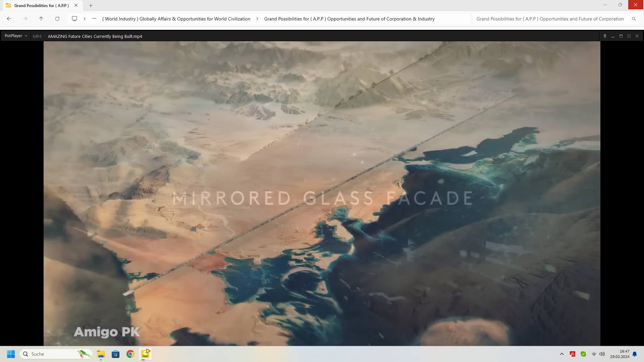Close the Grand Possibilities Explorer tab
Image resolution: width=644 pixels, height=362 pixels.
point(76,5)
